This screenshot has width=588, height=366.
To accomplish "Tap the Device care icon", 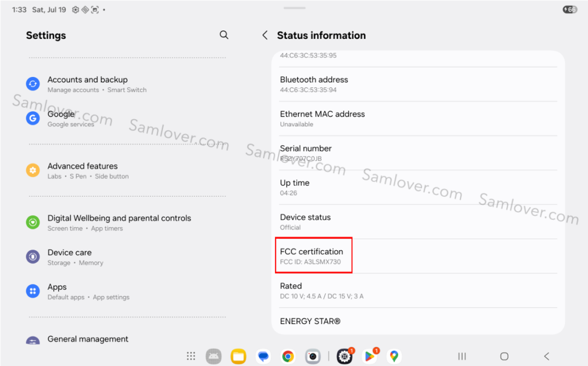I will [33, 256].
